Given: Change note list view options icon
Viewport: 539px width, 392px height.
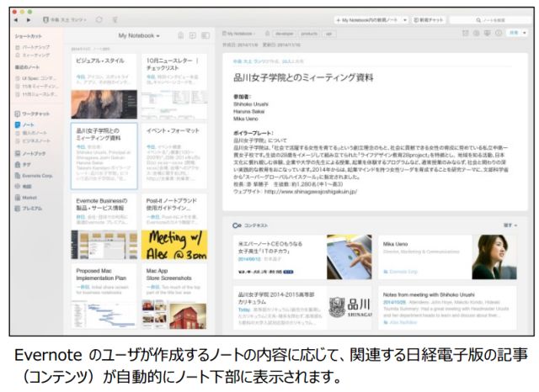Looking at the screenshot, I should [205, 35].
